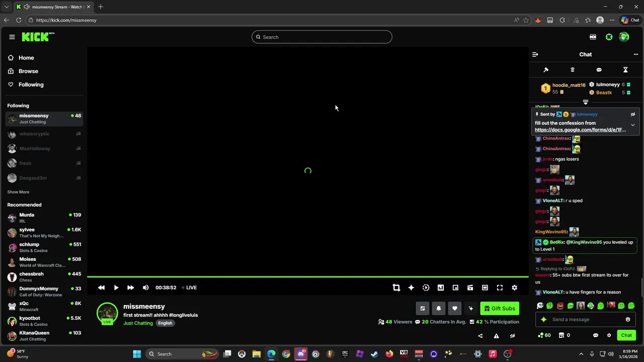The image size is (644, 362).
Task: Collapse the chat panel
Action: point(535,54)
